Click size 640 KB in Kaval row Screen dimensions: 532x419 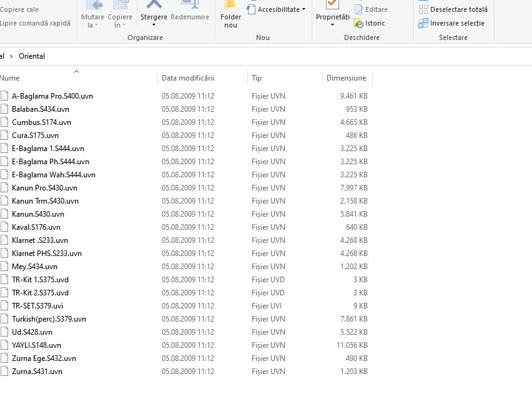click(x=357, y=227)
